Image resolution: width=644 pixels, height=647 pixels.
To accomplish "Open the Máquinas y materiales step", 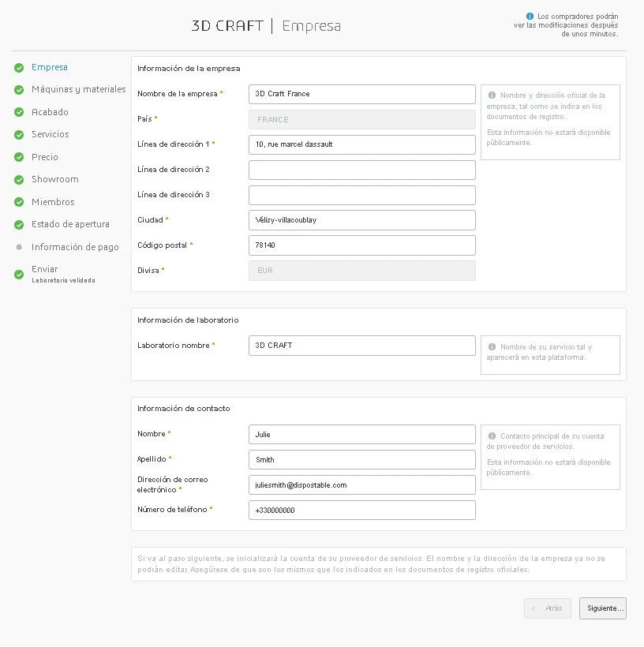I will click(78, 90).
